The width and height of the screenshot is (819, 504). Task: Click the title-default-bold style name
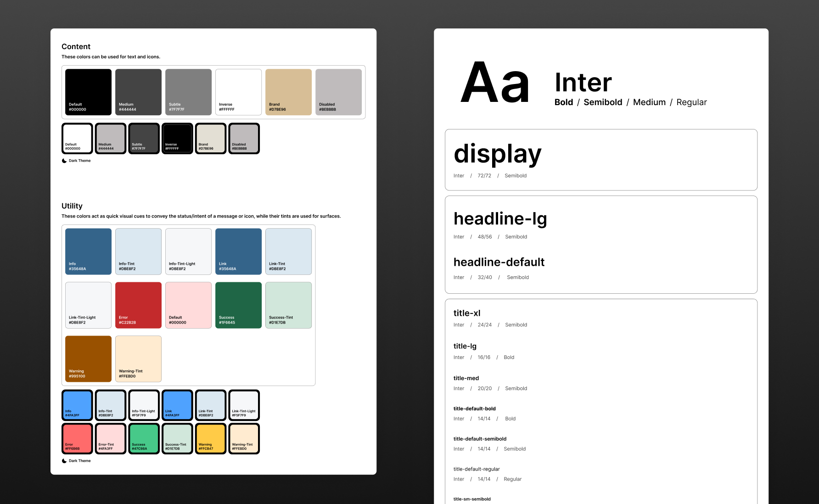point(475,409)
